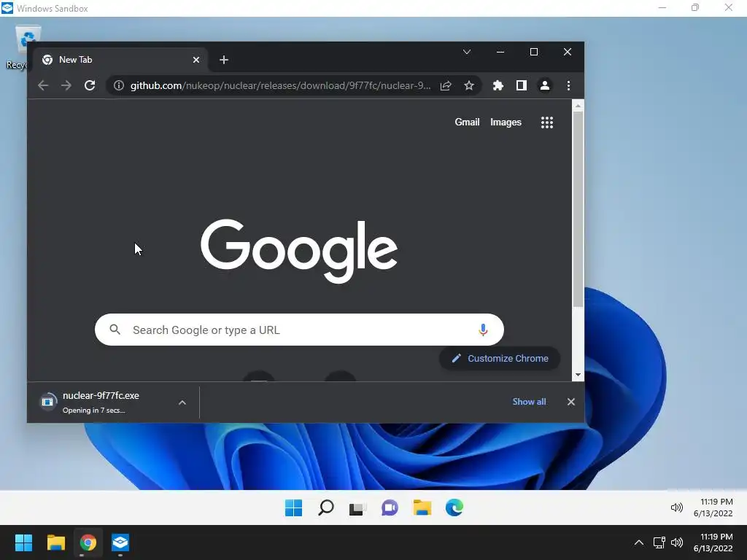Open sandbox Chat app

point(390,507)
